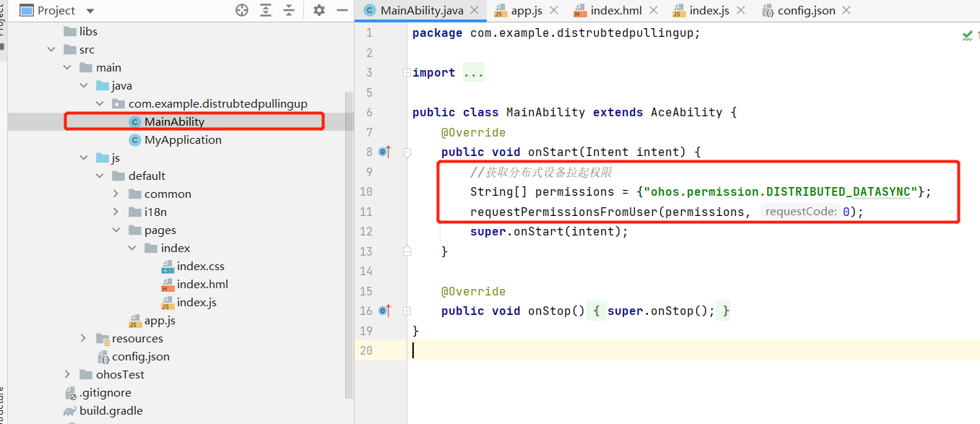Open app.js in project tree
The image size is (980, 424).
(x=160, y=321)
